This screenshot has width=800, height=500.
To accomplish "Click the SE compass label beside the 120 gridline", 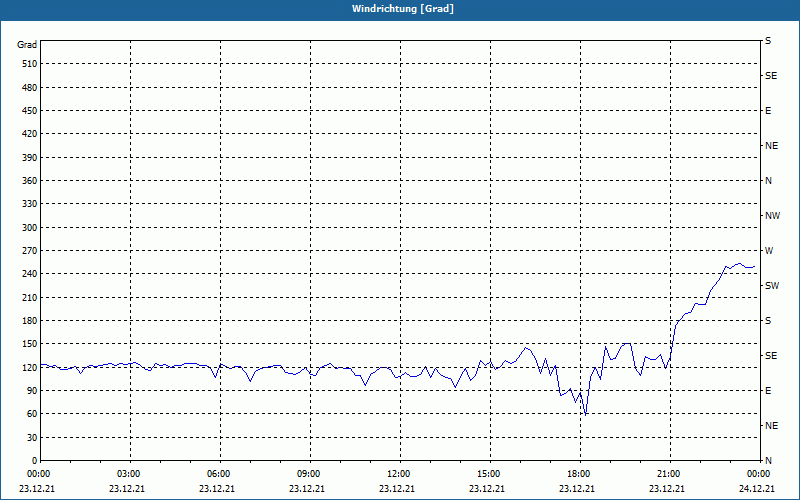I will [x=771, y=356].
